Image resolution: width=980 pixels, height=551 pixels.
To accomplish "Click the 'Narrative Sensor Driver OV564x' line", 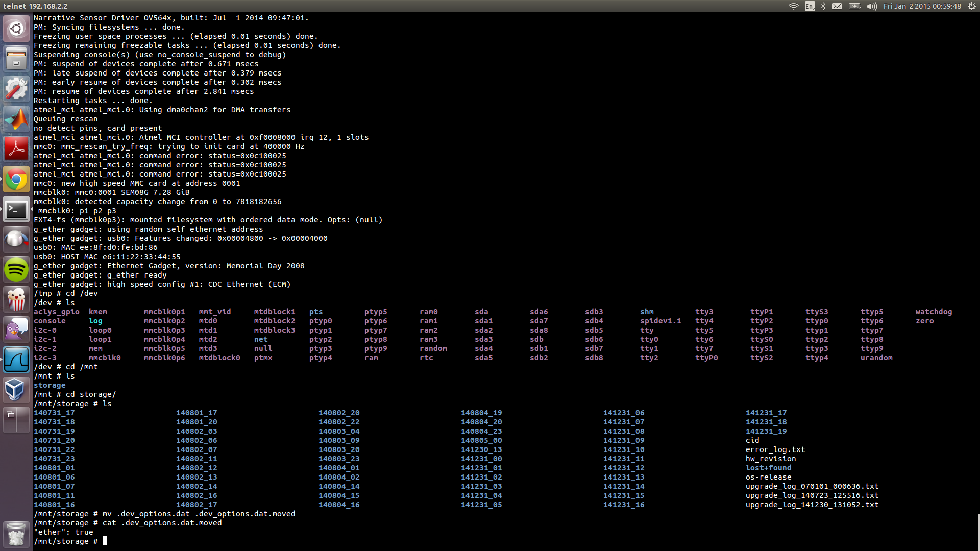I will coord(171,18).
